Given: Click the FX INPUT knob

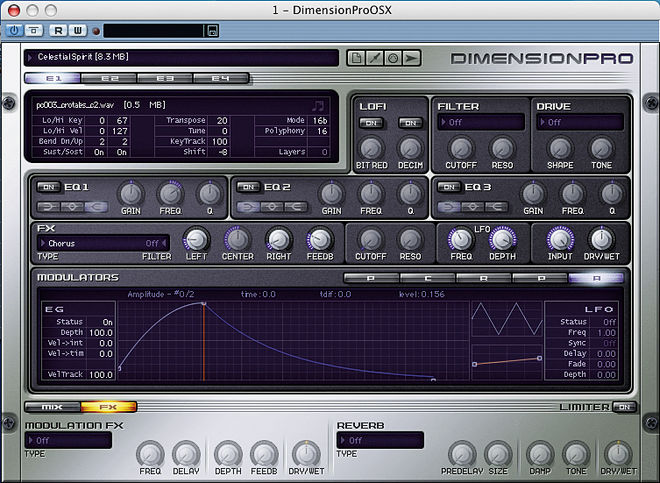Looking at the screenshot, I should coord(560,239).
